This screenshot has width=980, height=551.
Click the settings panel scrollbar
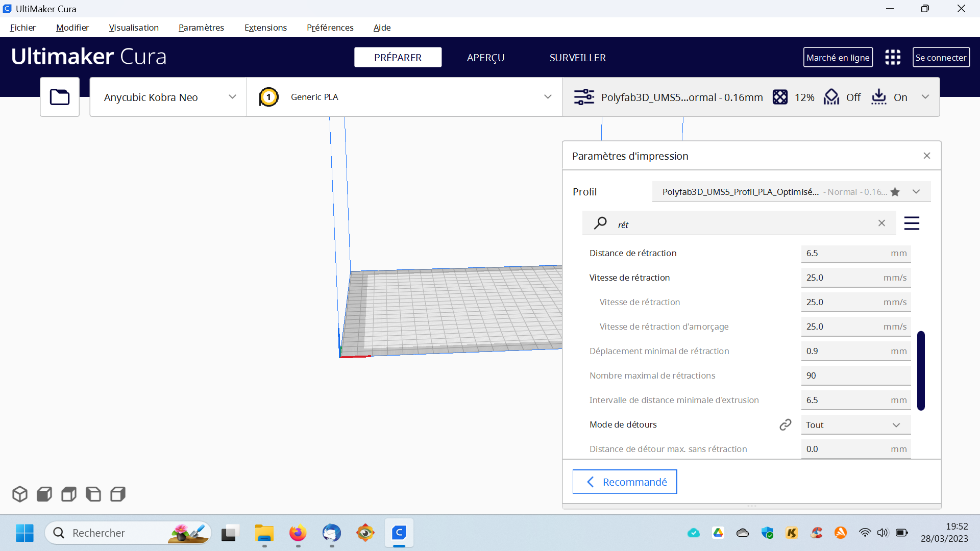coord(921,371)
